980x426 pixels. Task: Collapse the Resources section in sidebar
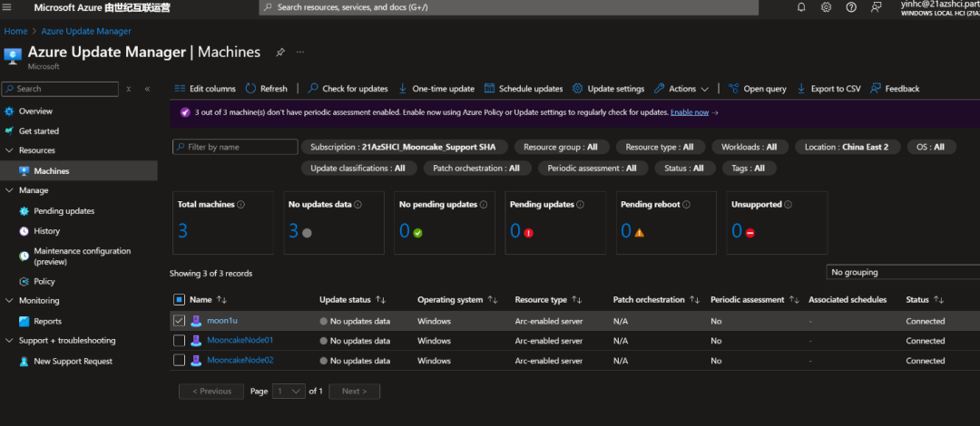pyautogui.click(x=9, y=150)
